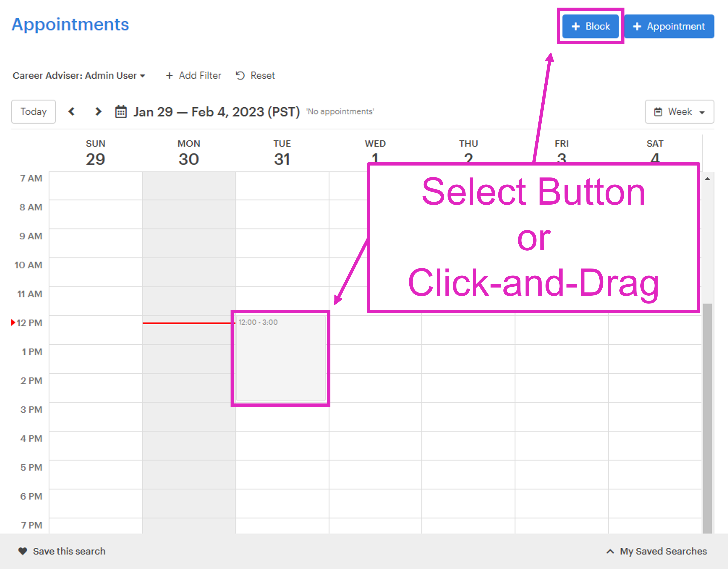
Task: Open Career Adviser: Admin User dropdown
Action: click(x=79, y=76)
